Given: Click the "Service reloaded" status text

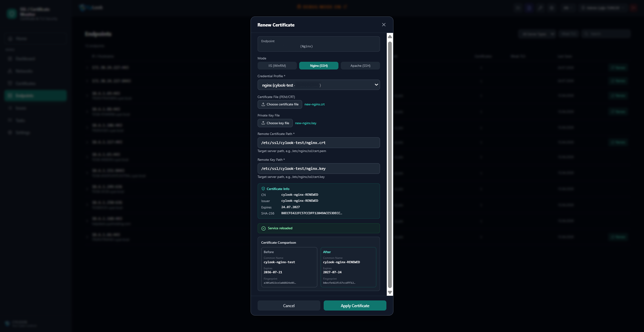Looking at the screenshot, I should [280, 228].
